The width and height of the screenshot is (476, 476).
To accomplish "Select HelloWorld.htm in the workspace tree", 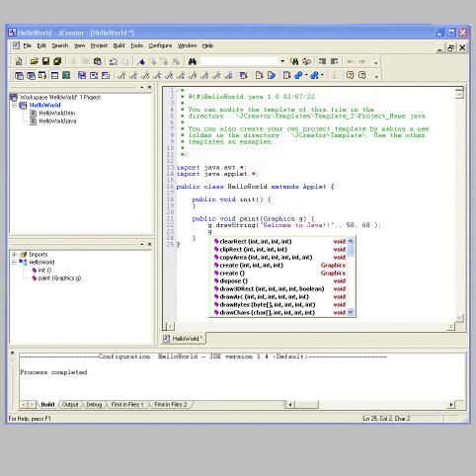I will pos(57,114).
